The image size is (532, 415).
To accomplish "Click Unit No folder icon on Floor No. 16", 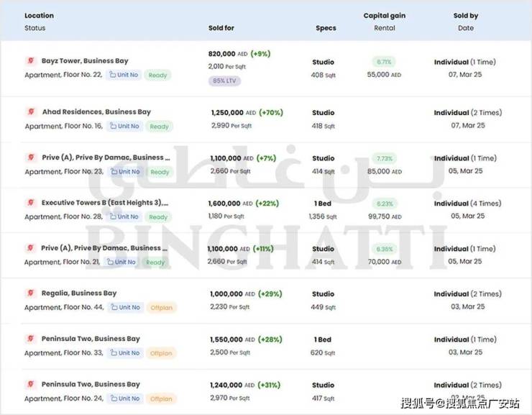I will (114, 126).
